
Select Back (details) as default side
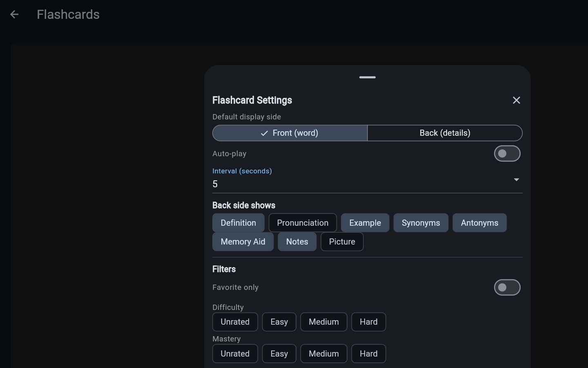coord(445,133)
